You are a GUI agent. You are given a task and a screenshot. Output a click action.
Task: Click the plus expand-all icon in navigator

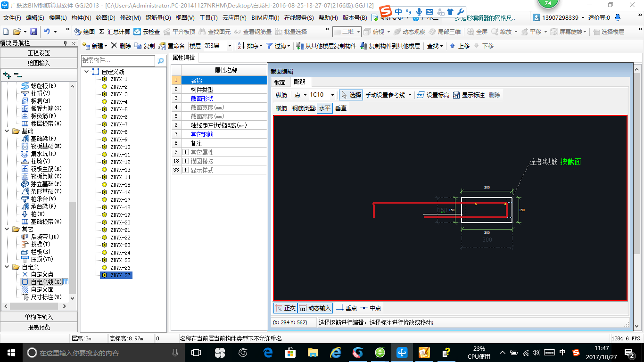pos(7,74)
